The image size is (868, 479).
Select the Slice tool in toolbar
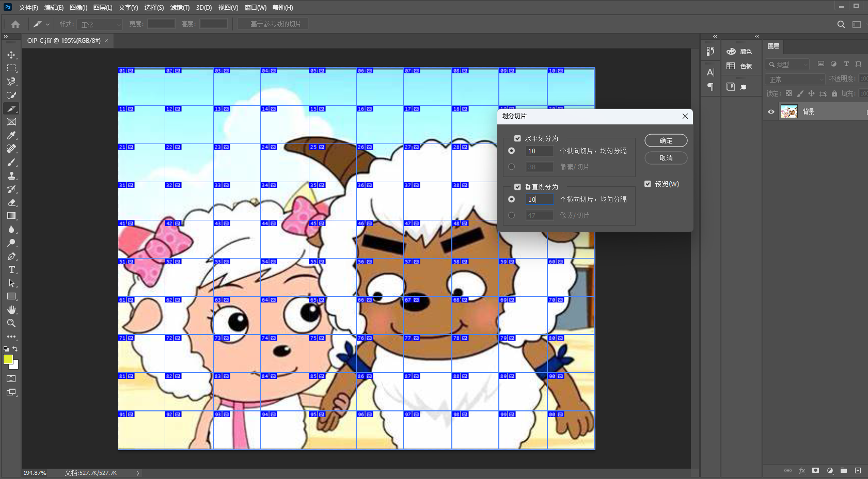pyautogui.click(x=11, y=108)
